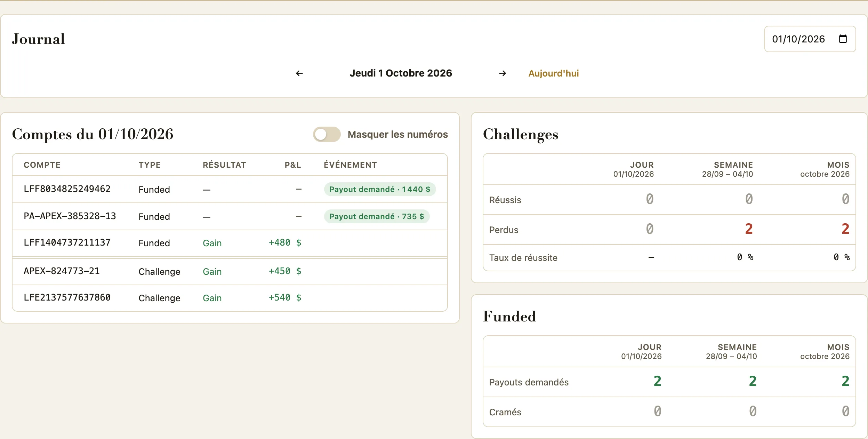Image resolution: width=868 pixels, height=439 pixels.
Task: Click Payouts demandés weekly value 2
Action: pyautogui.click(x=753, y=381)
